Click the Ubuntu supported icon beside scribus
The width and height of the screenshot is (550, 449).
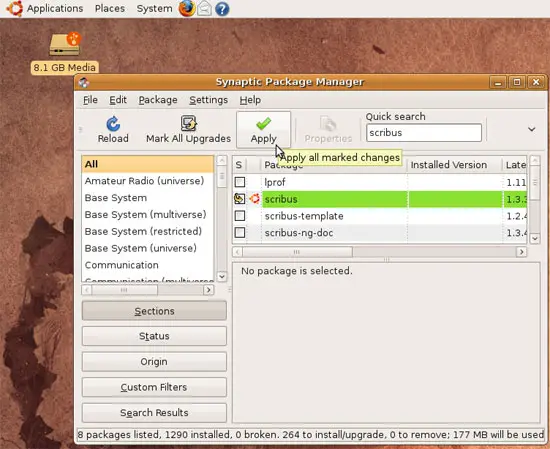255,199
